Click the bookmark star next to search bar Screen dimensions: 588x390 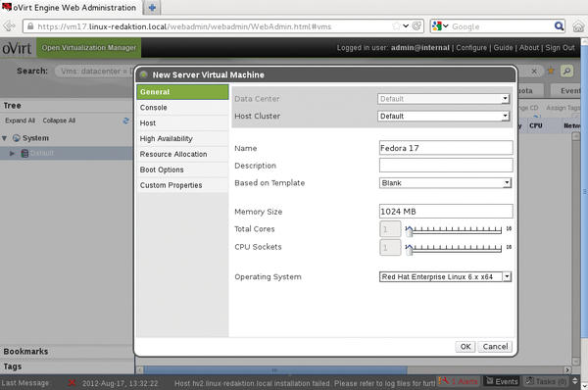(x=551, y=71)
